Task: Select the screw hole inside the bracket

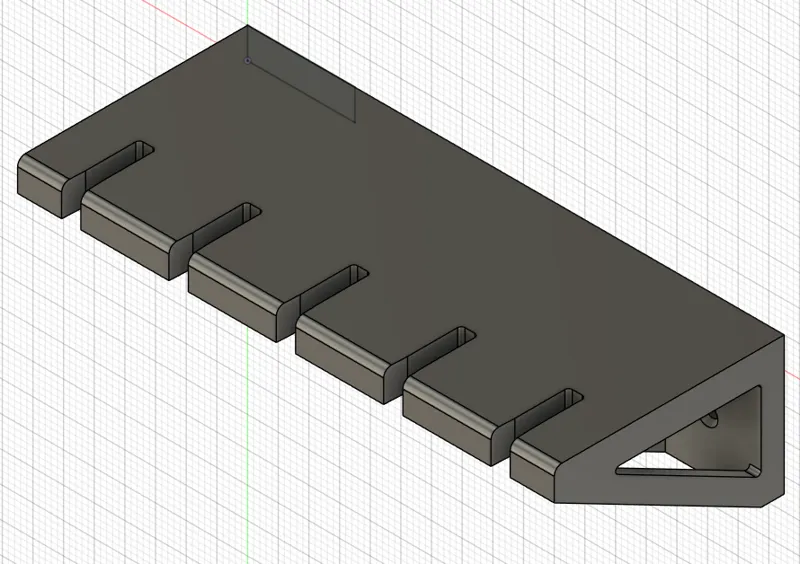Action: 710,422
